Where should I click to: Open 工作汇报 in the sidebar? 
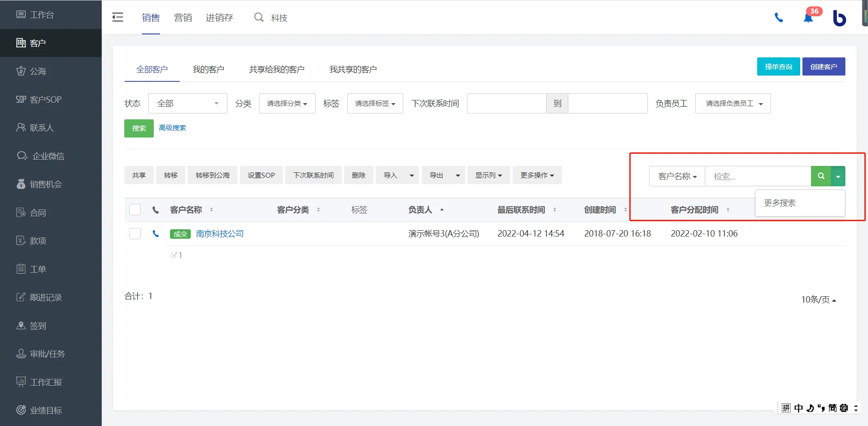pos(51,382)
